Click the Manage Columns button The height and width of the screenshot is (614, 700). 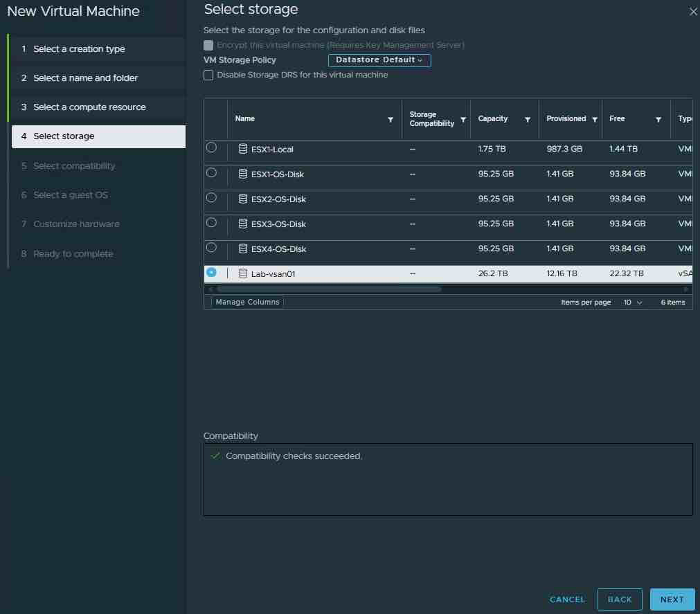(x=247, y=302)
